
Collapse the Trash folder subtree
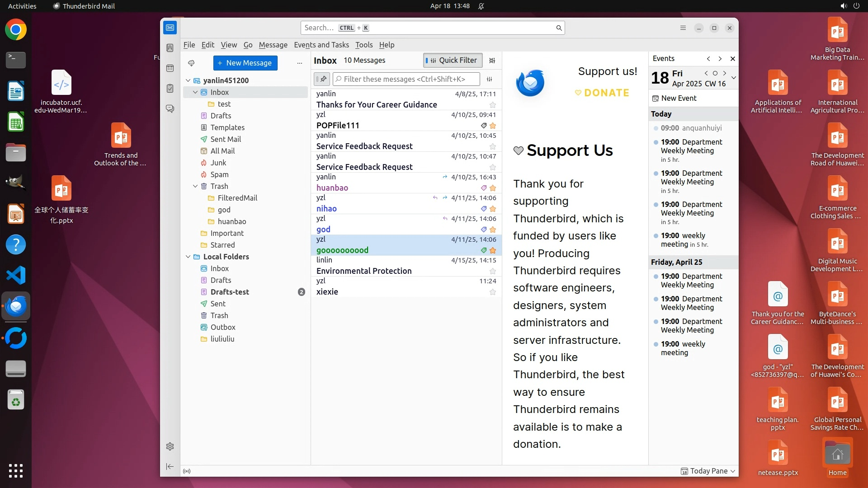tap(195, 186)
